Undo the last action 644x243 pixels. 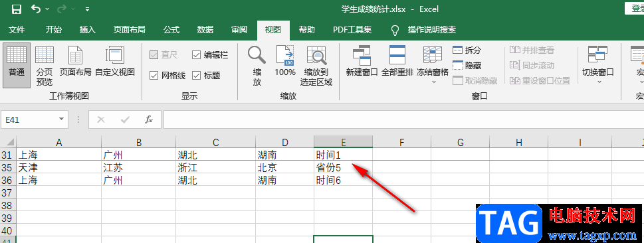(x=36, y=9)
